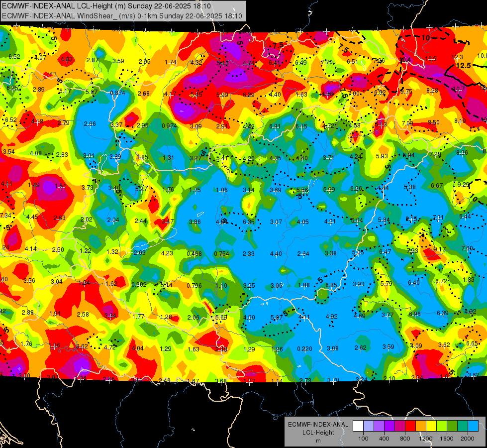Click the legend label LCL-Height

pyautogui.click(x=318, y=433)
